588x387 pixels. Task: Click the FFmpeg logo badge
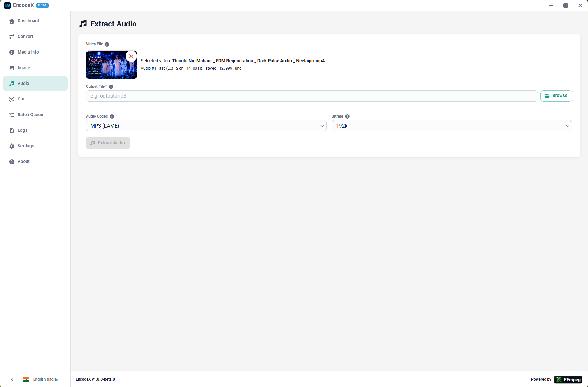[x=568, y=380]
